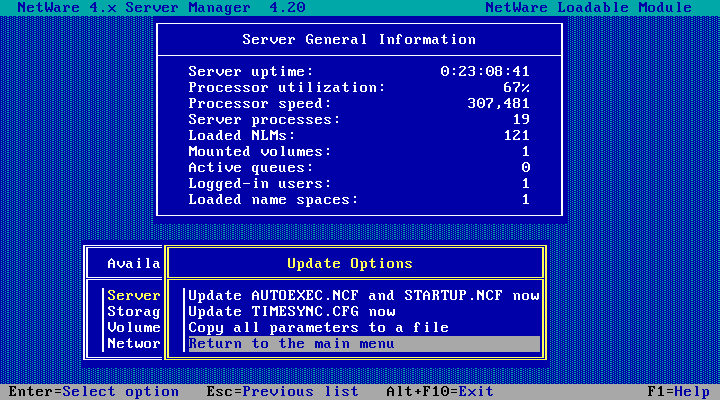
Task: Click the 'Active queues:' label
Action: point(251,167)
